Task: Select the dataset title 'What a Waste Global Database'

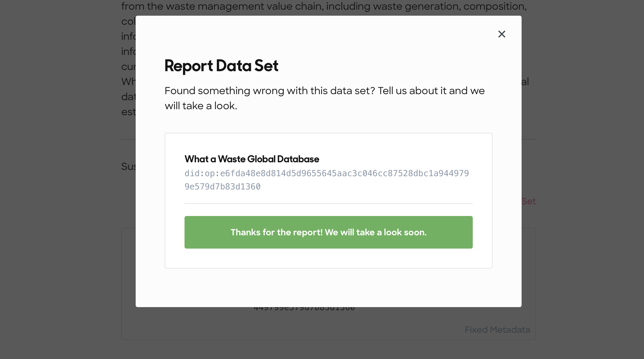Action: point(252,159)
